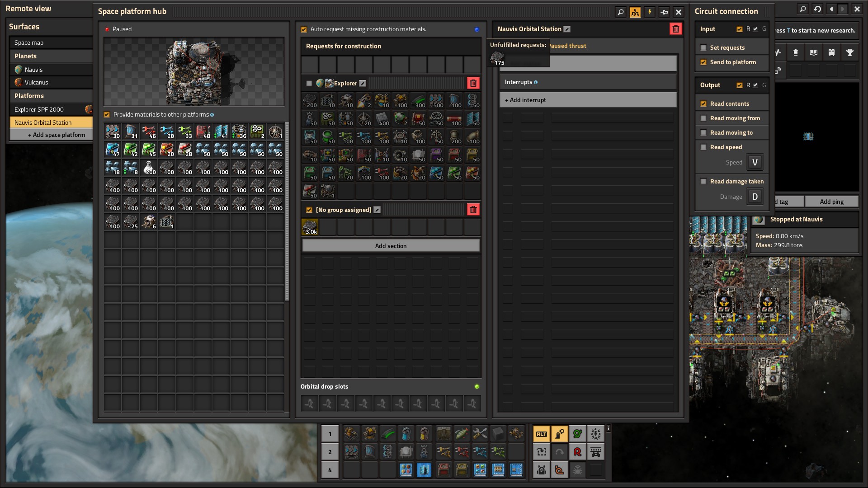868x488 pixels.
Task: Click the pencil icon next to No group assigned
Action: click(377, 210)
